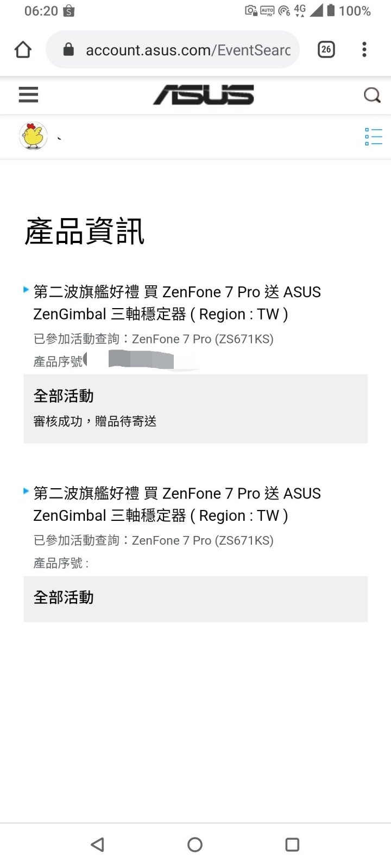Tap the 審核成功，贈品待寄送 status text
The image size is (391, 868).
[95, 422]
